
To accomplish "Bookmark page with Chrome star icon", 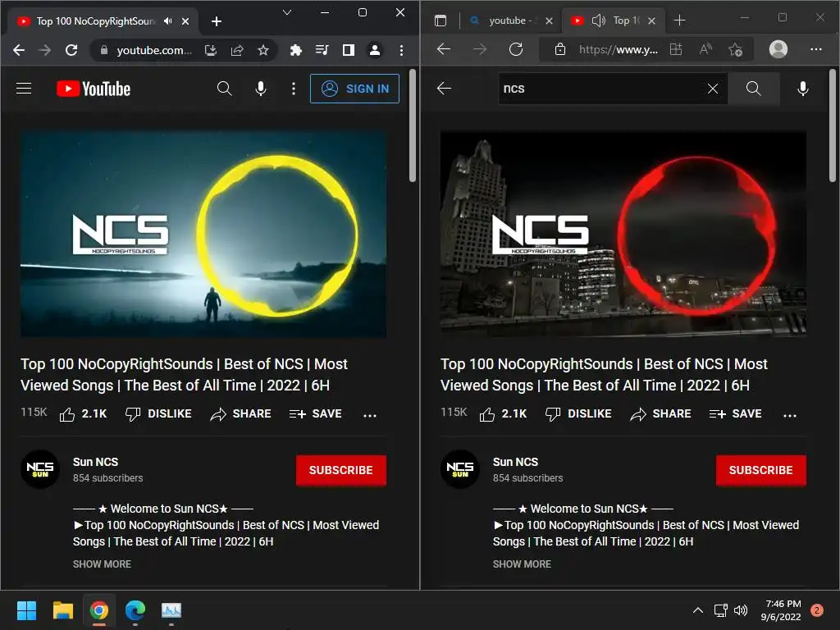I will coord(263,50).
